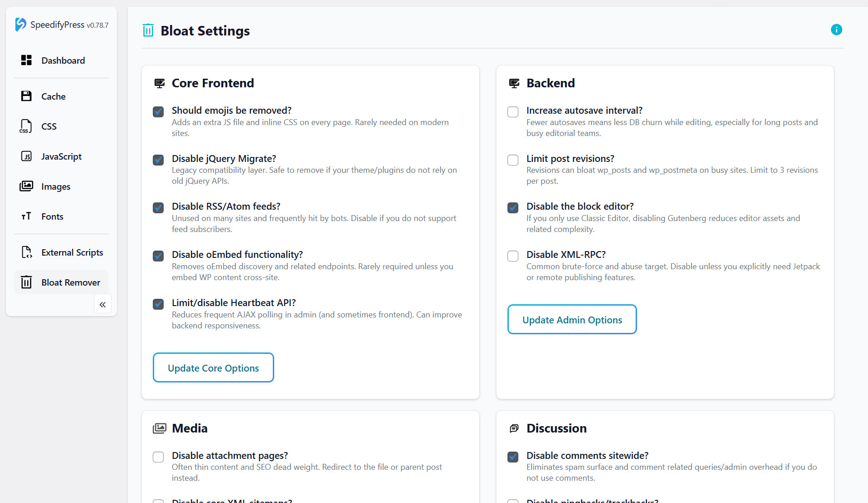Click Update Core Options button
This screenshot has width=868, height=503.
tap(213, 367)
